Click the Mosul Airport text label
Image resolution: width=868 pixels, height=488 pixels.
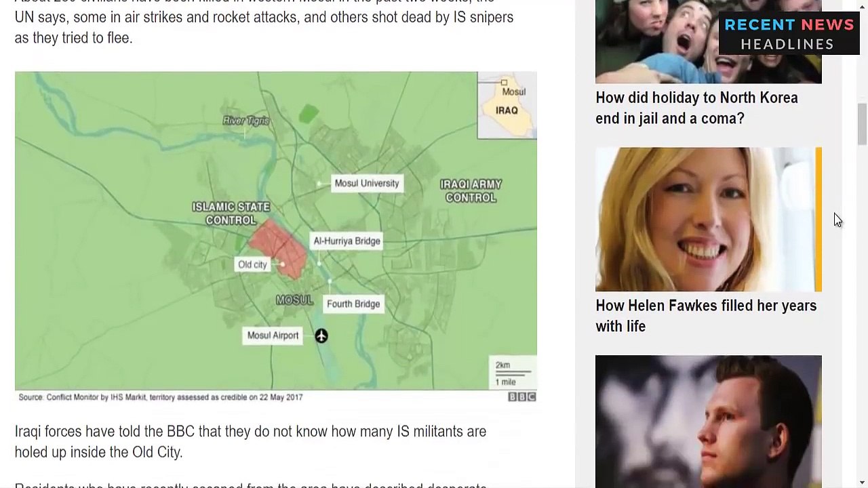coord(273,335)
